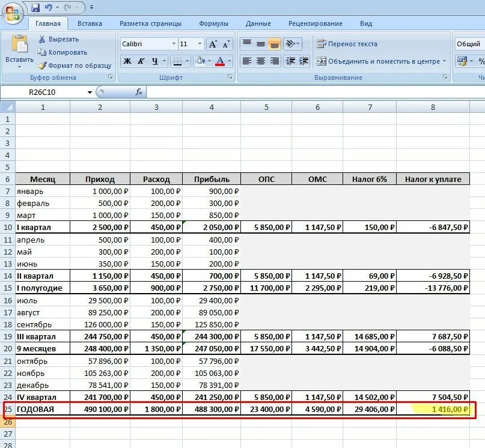Open the quick access toolbar customize arrow
485x448 pixels.
[x=91, y=7]
